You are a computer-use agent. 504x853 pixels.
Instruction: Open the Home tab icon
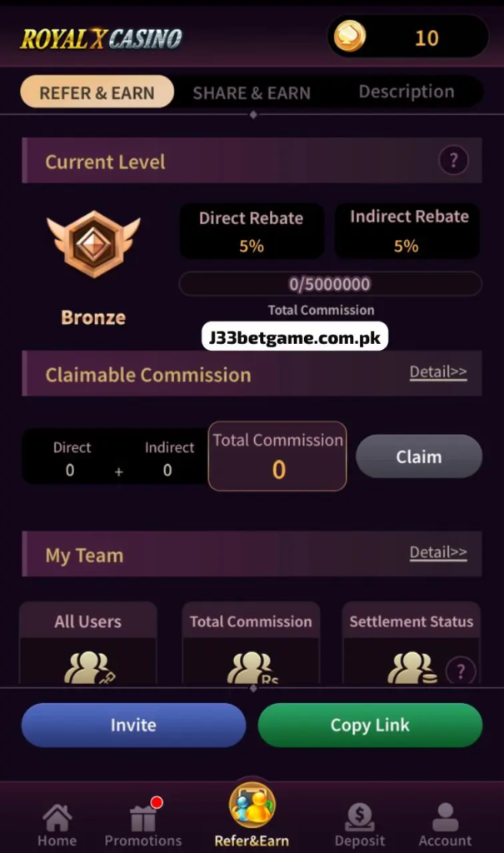point(57,818)
